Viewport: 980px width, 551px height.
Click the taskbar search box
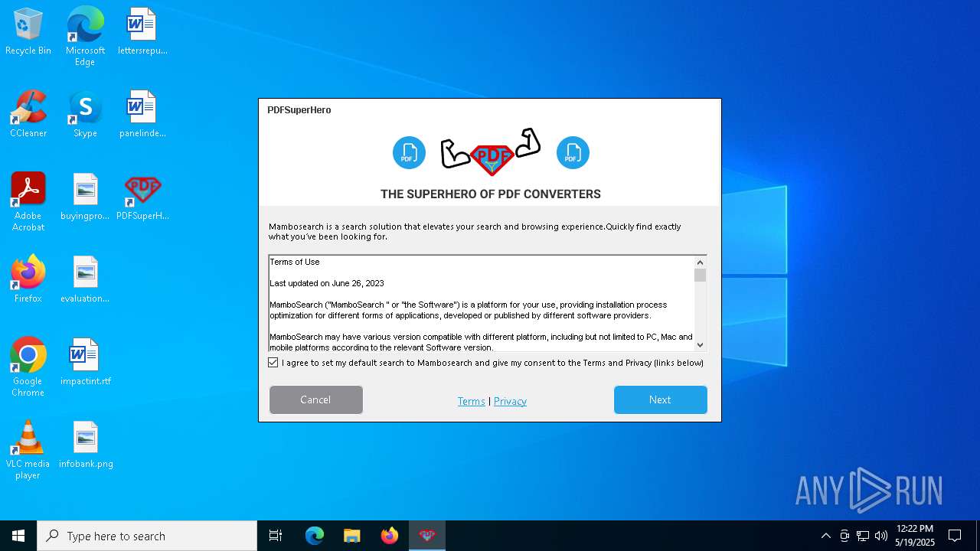pyautogui.click(x=147, y=536)
